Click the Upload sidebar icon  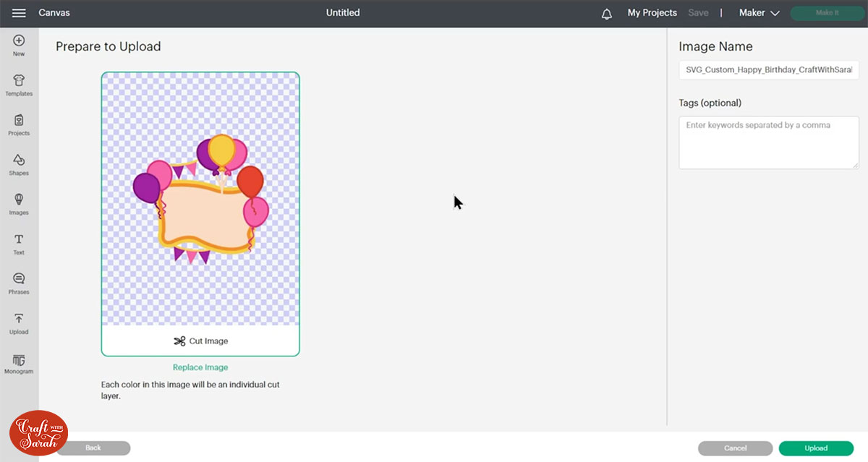19,322
